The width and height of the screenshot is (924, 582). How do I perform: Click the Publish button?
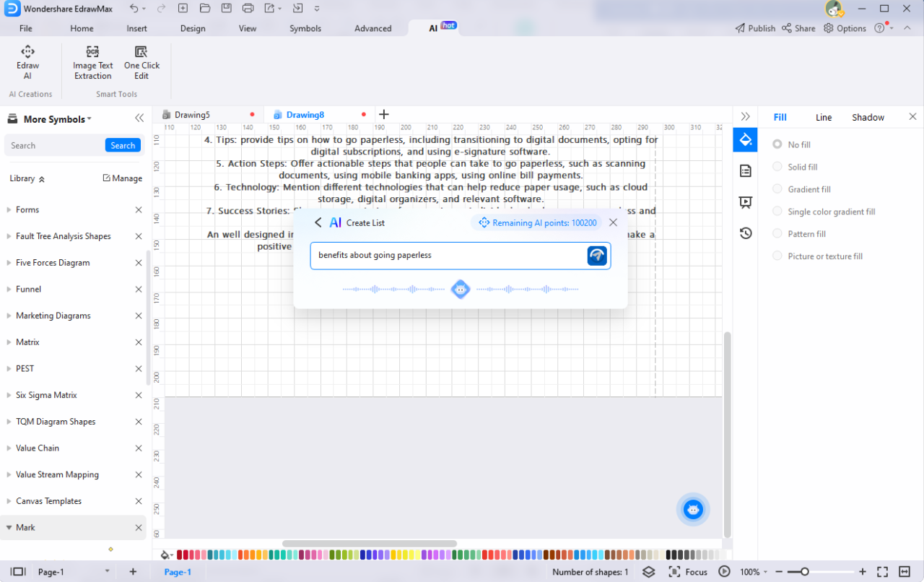point(755,28)
